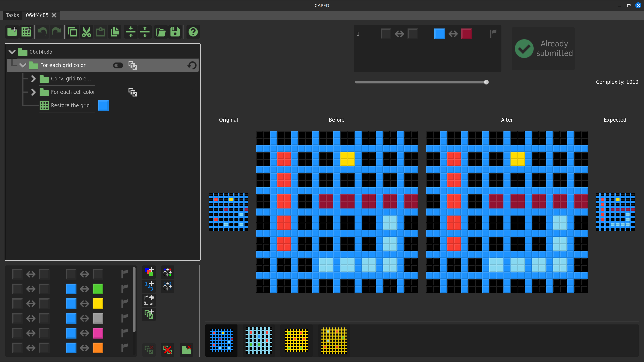Collapse the 06df4c85 root folder
The height and width of the screenshot is (362, 644).
12,52
